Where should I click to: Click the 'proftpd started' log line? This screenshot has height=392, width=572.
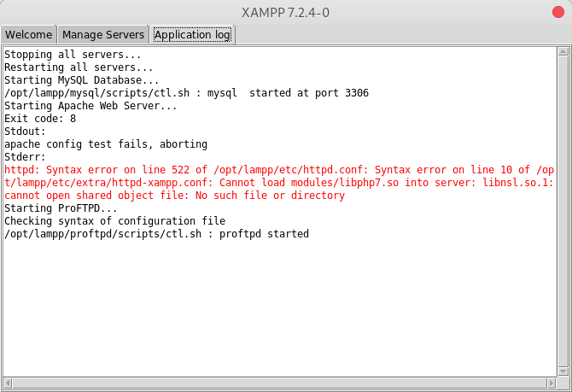click(156, 234)
